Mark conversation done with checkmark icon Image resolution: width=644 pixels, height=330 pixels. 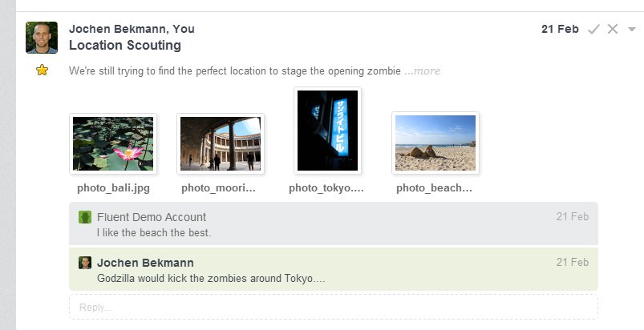(593, 29)
